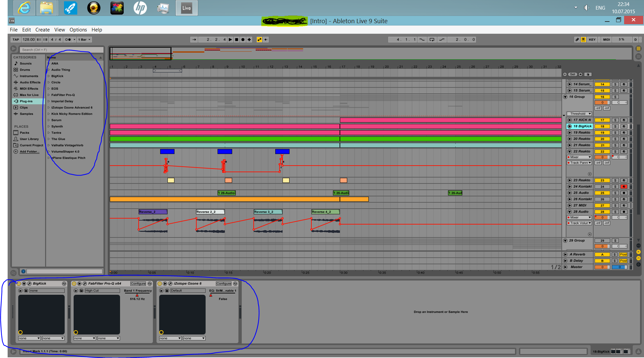Click the lock envelopes icon
Viewport: 644px width, 358px height.
pos(588,74)
